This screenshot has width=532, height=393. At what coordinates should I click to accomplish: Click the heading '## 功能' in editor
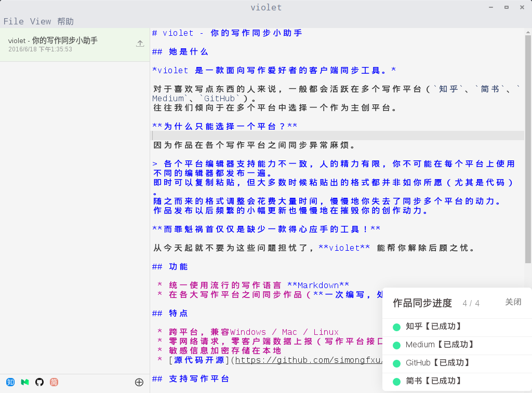point(170,266)
